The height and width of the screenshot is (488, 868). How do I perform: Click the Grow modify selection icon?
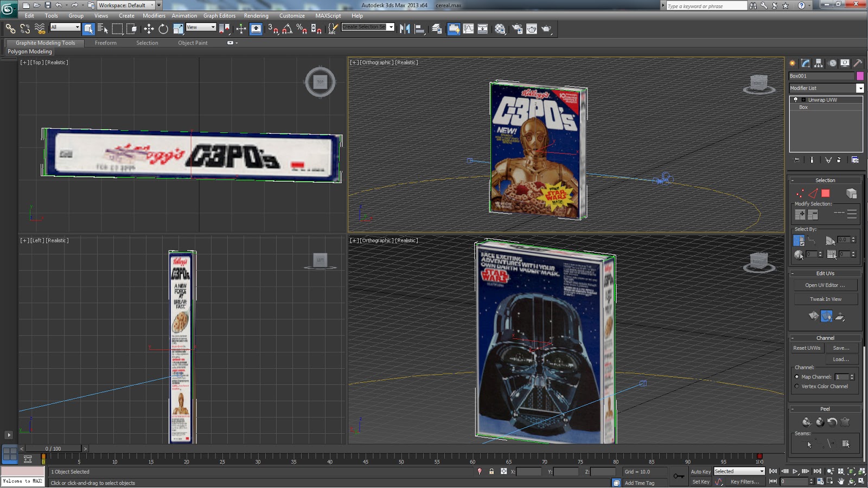pos(801,214)
